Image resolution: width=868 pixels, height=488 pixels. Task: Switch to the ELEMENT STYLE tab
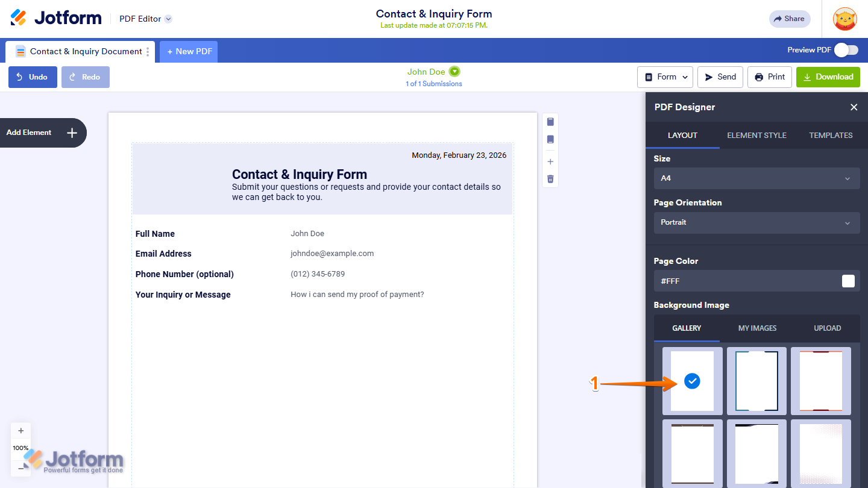click(756, 135)
